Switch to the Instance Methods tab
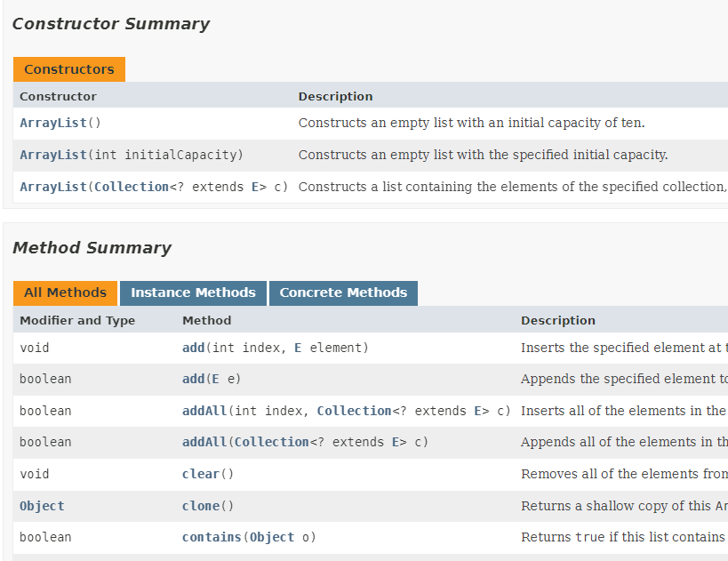 (193, 293)
